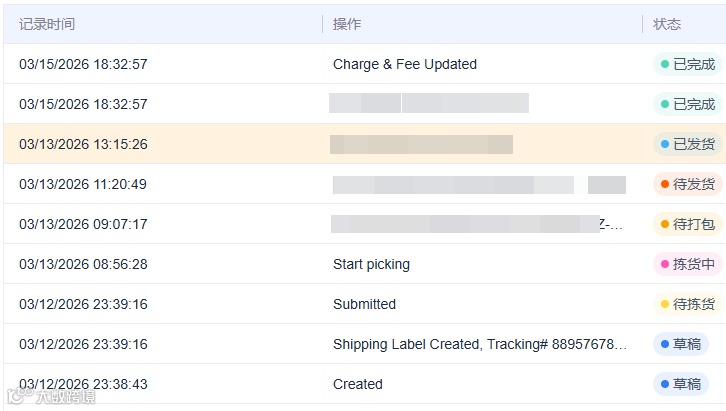Select the 待打包 status badge

[688, 224]
